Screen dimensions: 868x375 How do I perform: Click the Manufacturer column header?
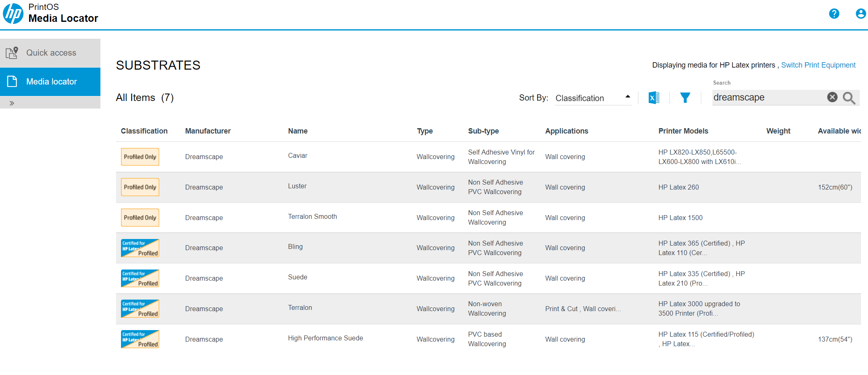point(208,131)
